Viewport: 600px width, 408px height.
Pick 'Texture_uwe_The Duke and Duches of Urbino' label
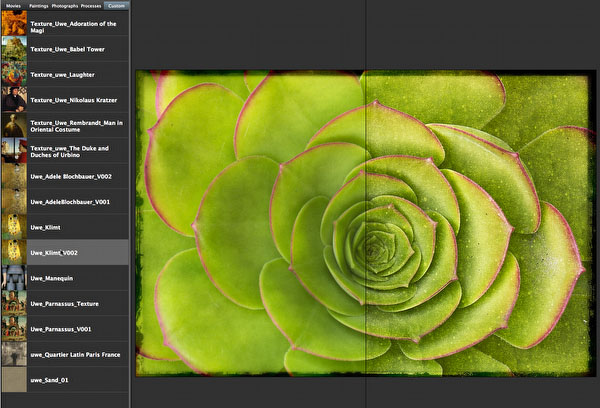coord(69,152)
